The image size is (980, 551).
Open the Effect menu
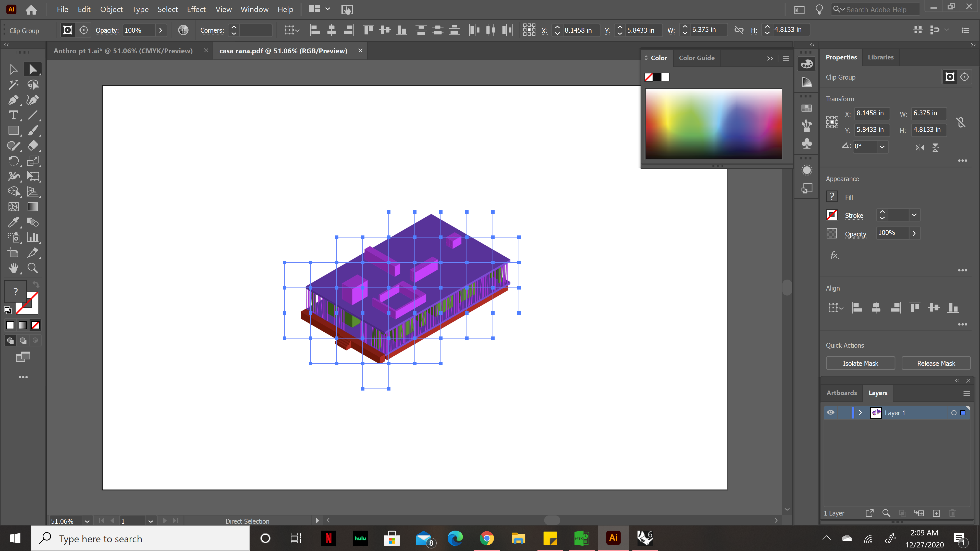[196, 9]
